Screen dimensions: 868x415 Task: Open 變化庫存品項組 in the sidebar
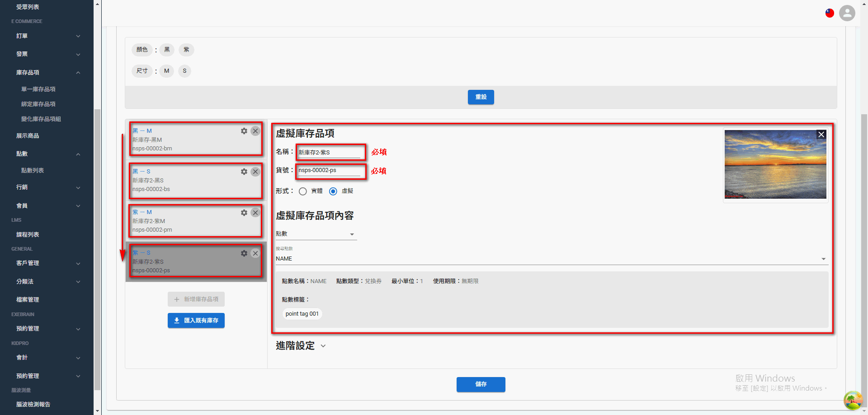coord(41,119)
